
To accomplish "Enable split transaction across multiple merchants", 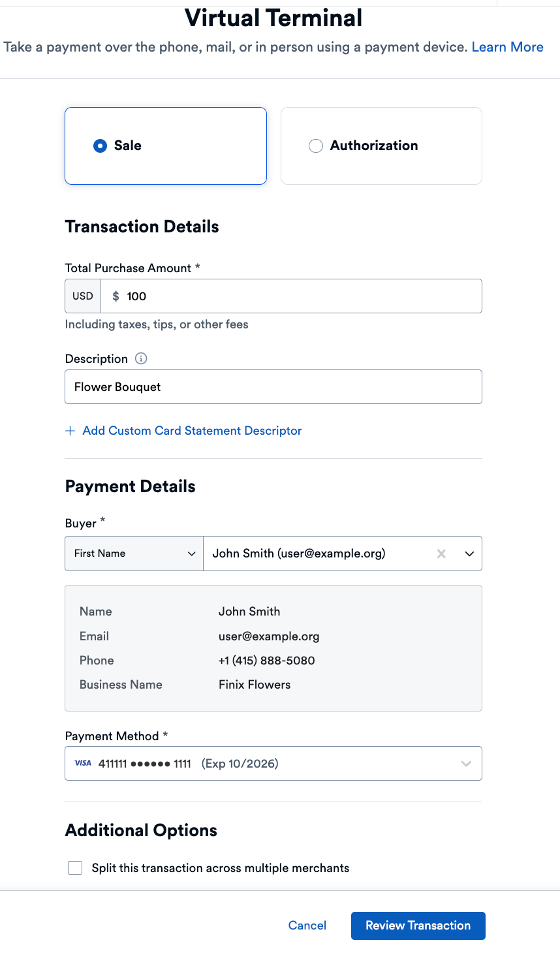I will [75, 867].
